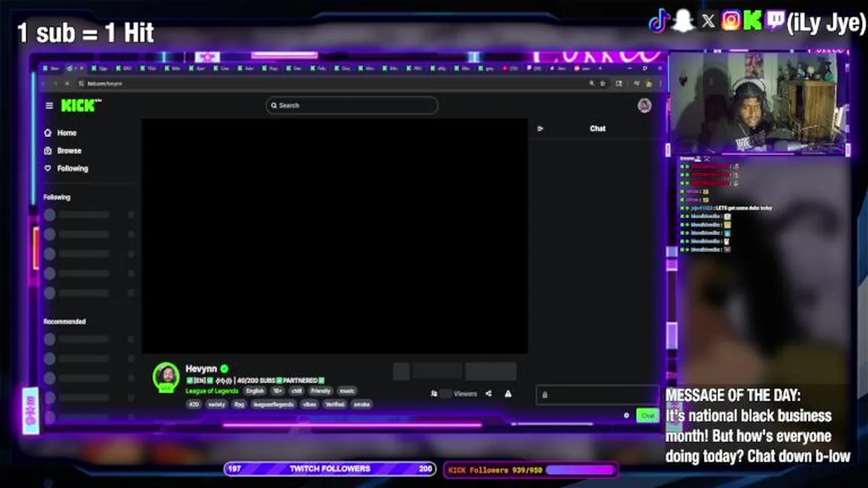Screen dimensions: 868x488
Task: Click the X icon in overlay
Action: [708, 22]
